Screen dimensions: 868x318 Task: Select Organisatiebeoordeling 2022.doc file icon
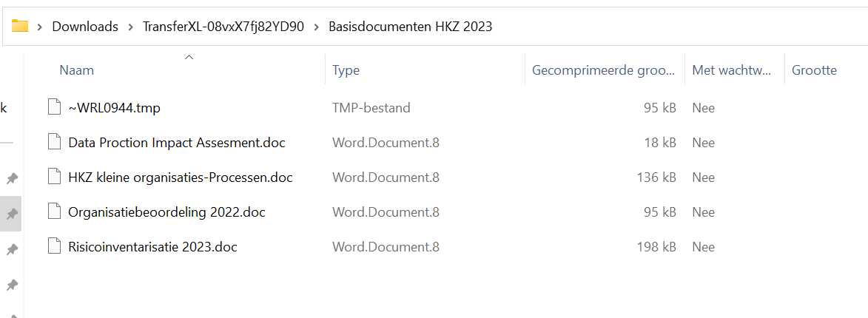(54, 212)
